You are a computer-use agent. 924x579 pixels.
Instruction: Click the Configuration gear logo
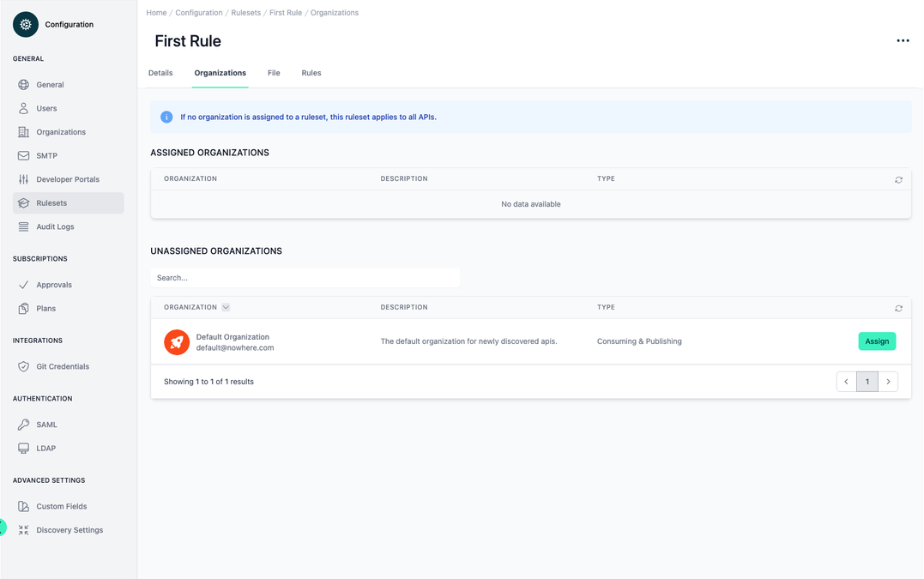pyautogui.click(x=25, y=24)
